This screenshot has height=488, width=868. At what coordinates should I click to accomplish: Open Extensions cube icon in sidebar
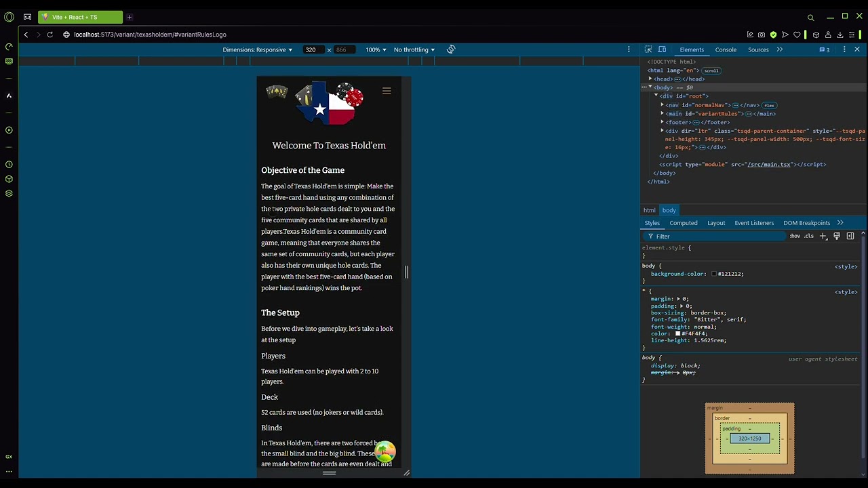(9, 179)
